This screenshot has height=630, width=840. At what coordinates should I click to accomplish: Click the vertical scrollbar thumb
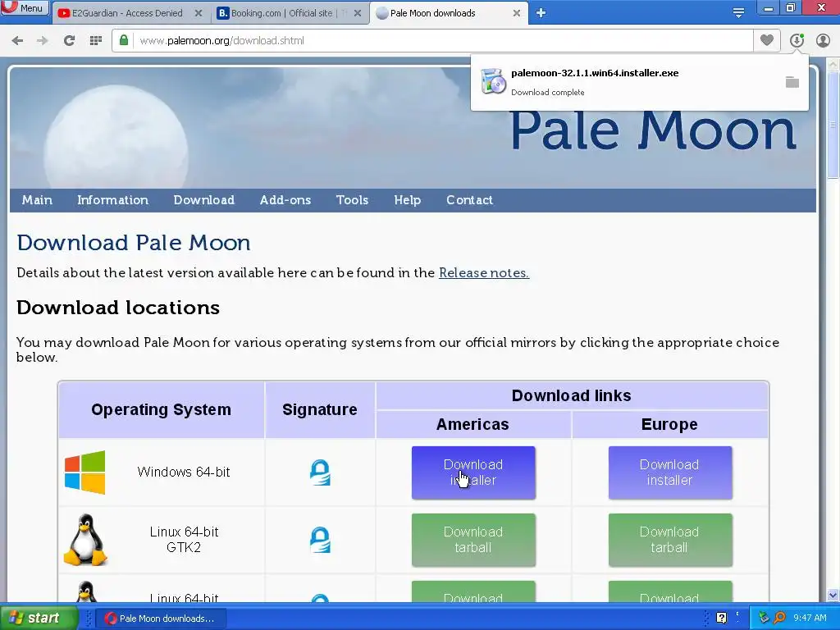pos(833,125)
